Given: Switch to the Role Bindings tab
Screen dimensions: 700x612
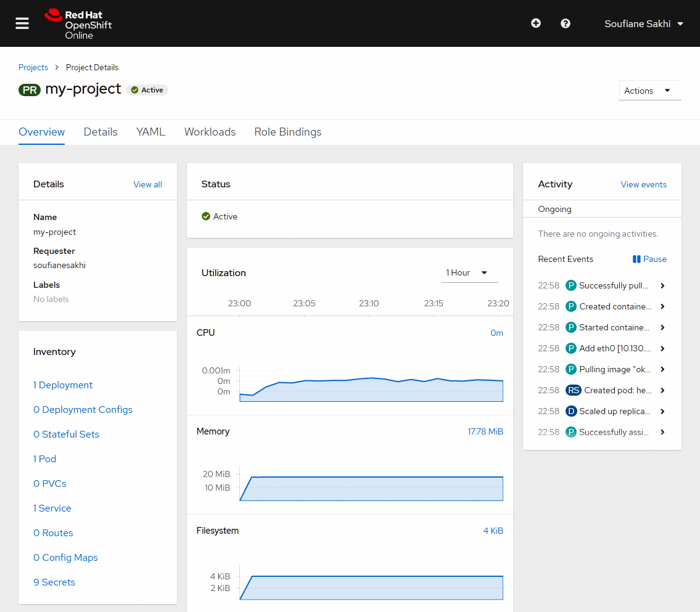Looking at the screenshot, I should 287,132.
